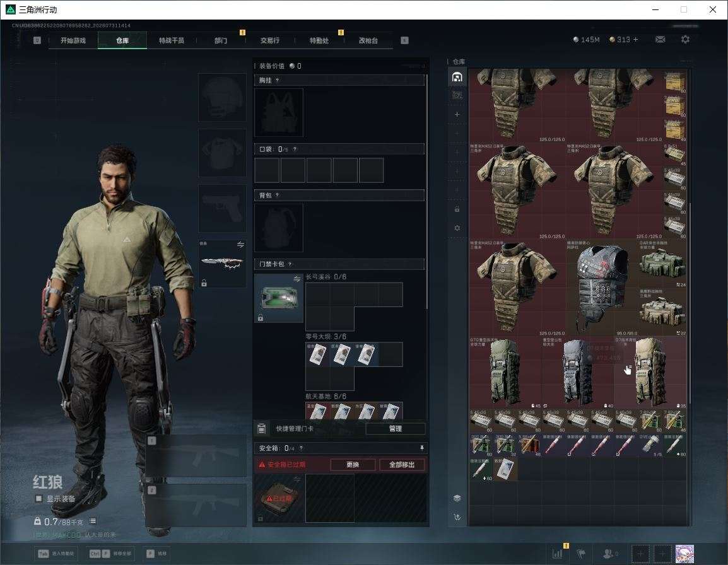Select the green keycard case item
Viewport: 728px width, 565px height.
click(279, 298)
